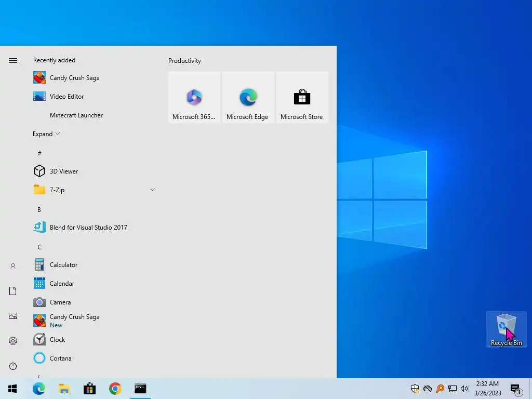The height and width of the screenshot is (399, 532).
Task: Open the network tray icon
Action: click(x=453, y=389)
